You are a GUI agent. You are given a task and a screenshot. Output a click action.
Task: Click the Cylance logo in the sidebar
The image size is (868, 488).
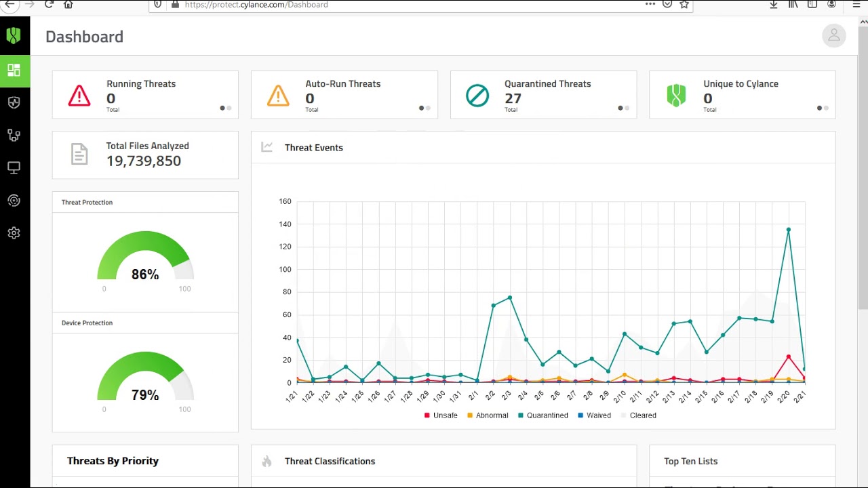[x=14, y=35]
